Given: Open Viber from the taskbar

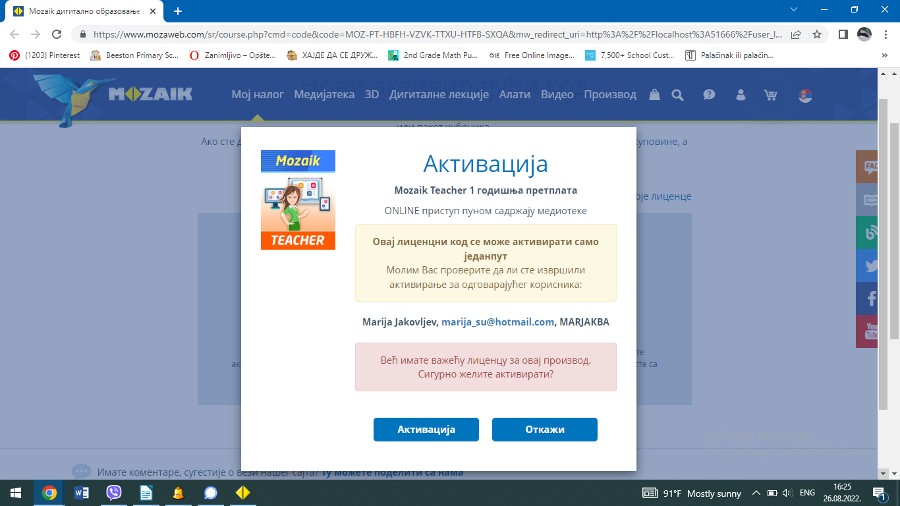Looking at the screenshot, I should tap(114, 493).
